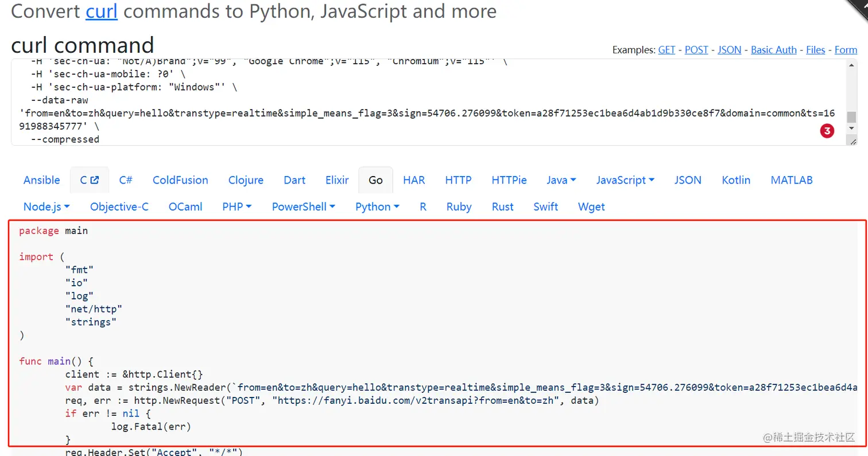Open the PowerShell language dropdown
The width and height of the screenshot is (868, 456).
pyautogui.click(x=303, y=207)
